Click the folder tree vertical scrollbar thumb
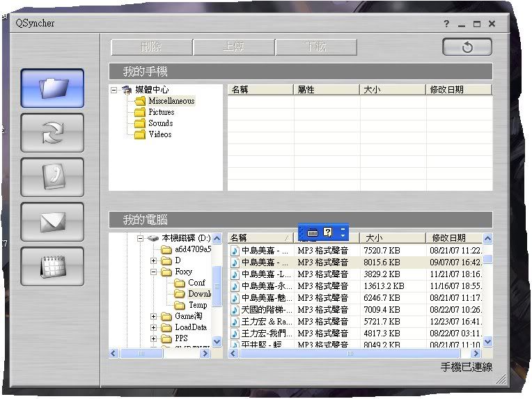 pyautogui.click(x=217, y=286)
